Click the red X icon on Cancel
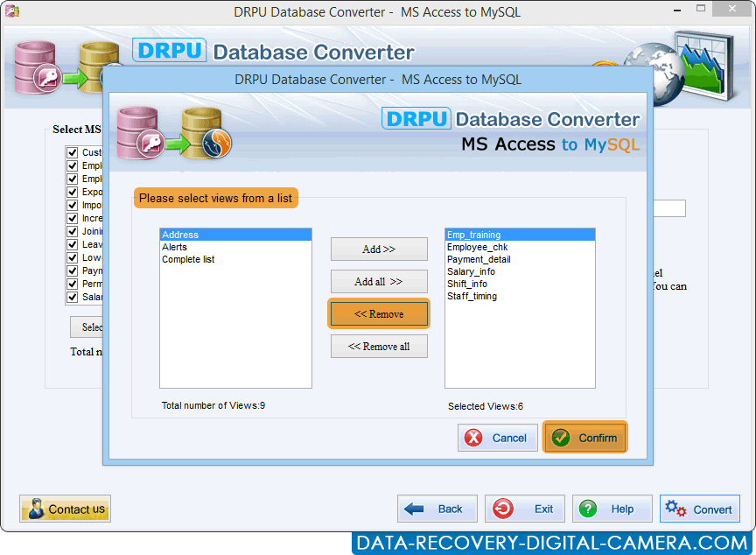The height and width of the screenshot is (555, 756). pyautogui.click(x=473, y=438)
